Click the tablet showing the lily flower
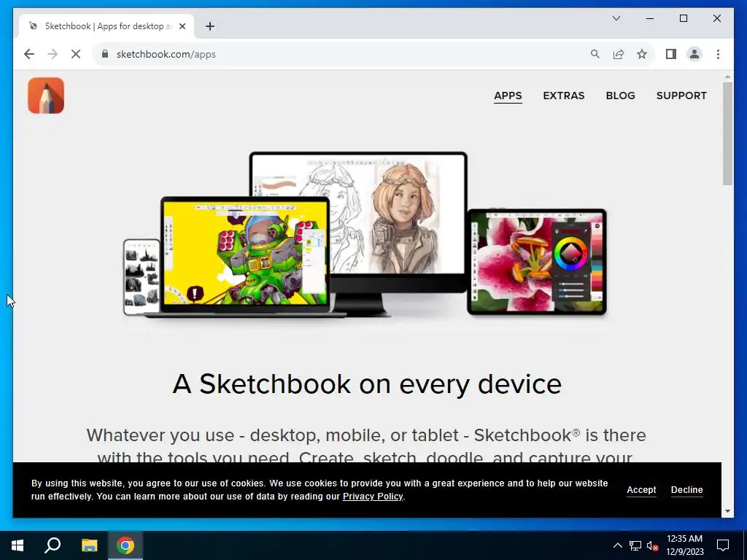747x560 pixels. [537, 262]
